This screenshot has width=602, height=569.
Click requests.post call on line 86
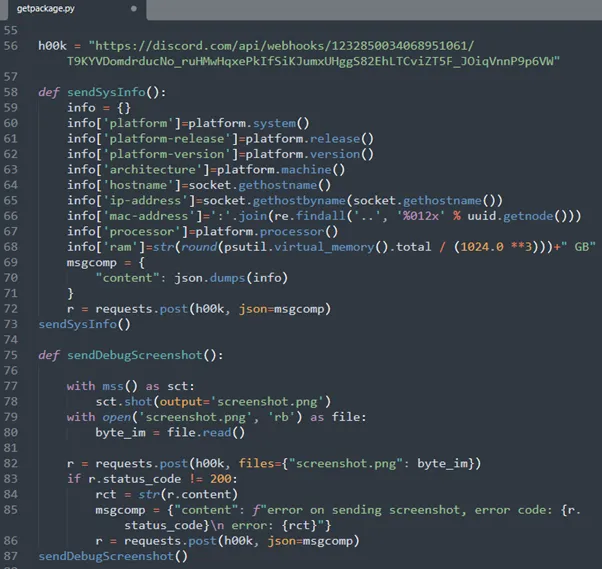[x=242, y=541]
